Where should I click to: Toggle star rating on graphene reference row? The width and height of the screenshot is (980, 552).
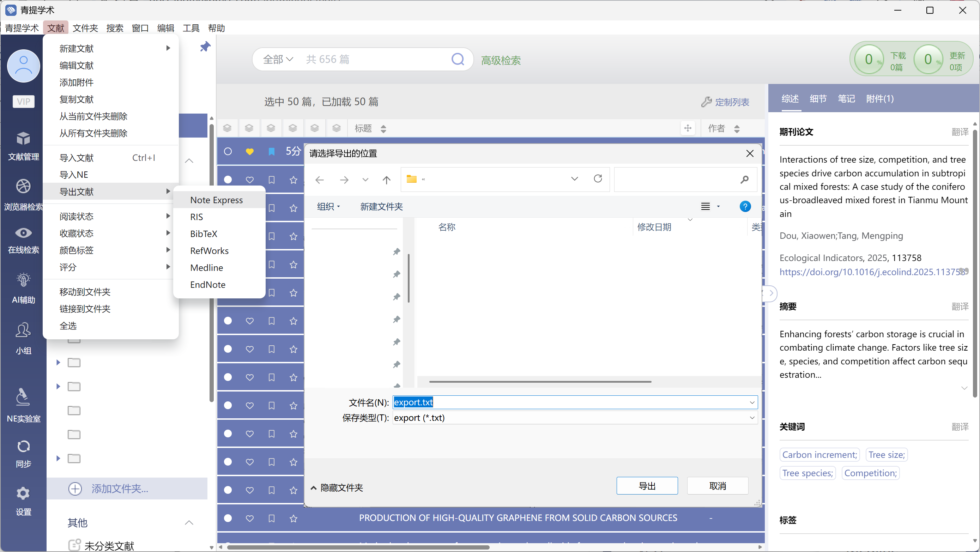293,518
